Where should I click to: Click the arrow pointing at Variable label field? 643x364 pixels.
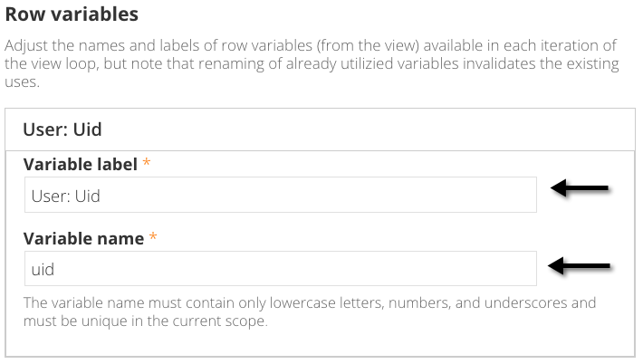[x=581, y=190]
